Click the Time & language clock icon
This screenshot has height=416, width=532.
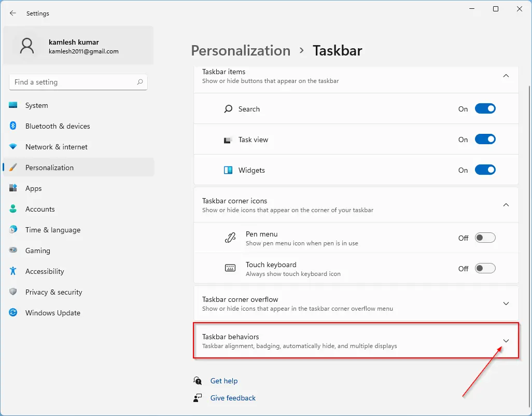pos(13,229)
